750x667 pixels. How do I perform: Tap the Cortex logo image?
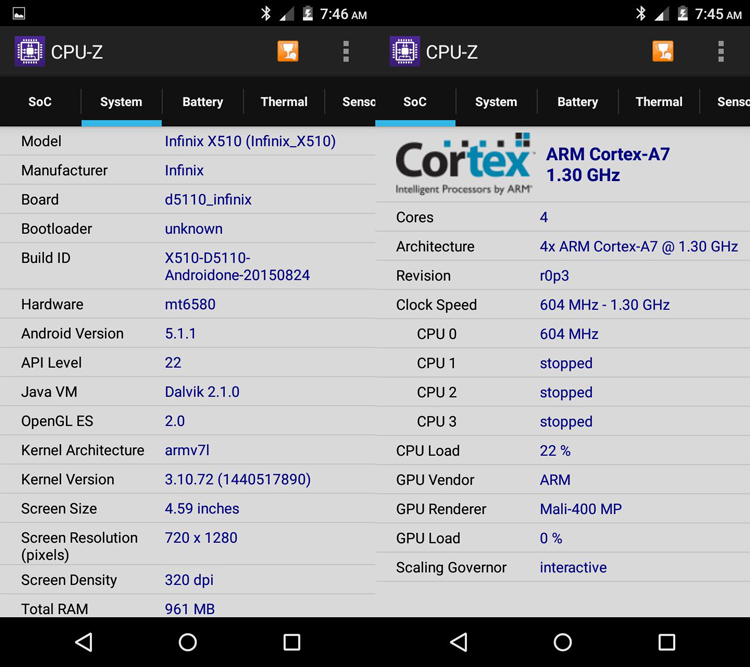click(x=464, y=164)
